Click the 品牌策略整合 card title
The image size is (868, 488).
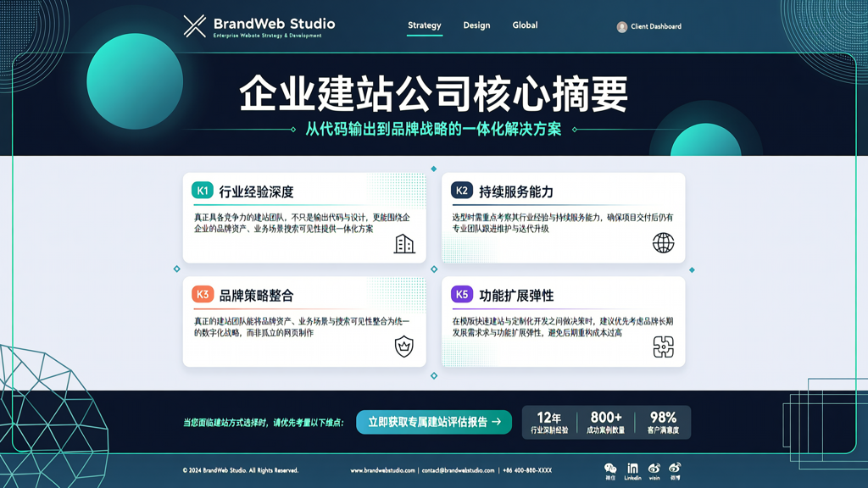(256, 295)
